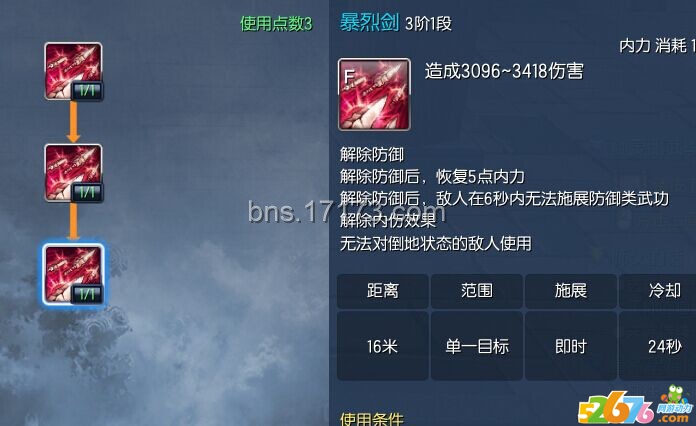This screenshot has height=426, width=696.
Task: Click the orange arrow below first node
Action: point(73,122)
